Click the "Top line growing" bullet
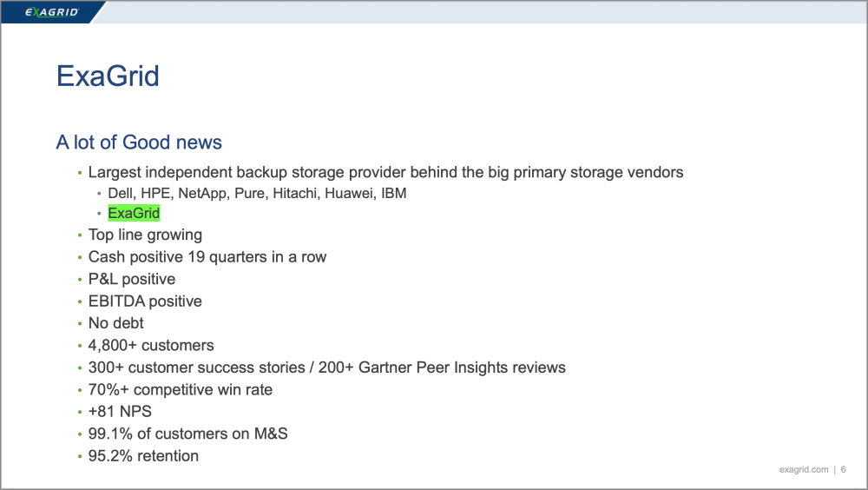Viewport: 868px width, 490px height. click(x=145, y=235)
